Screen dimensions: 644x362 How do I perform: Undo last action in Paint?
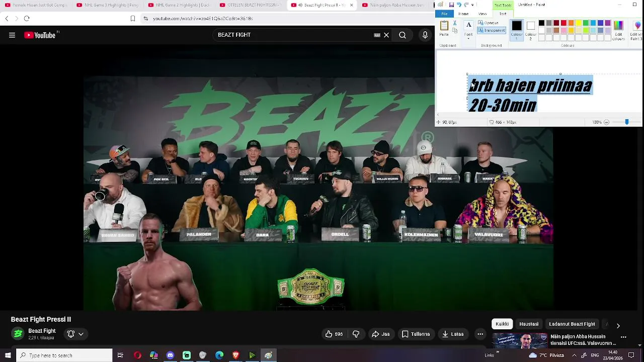click(459, 5)
